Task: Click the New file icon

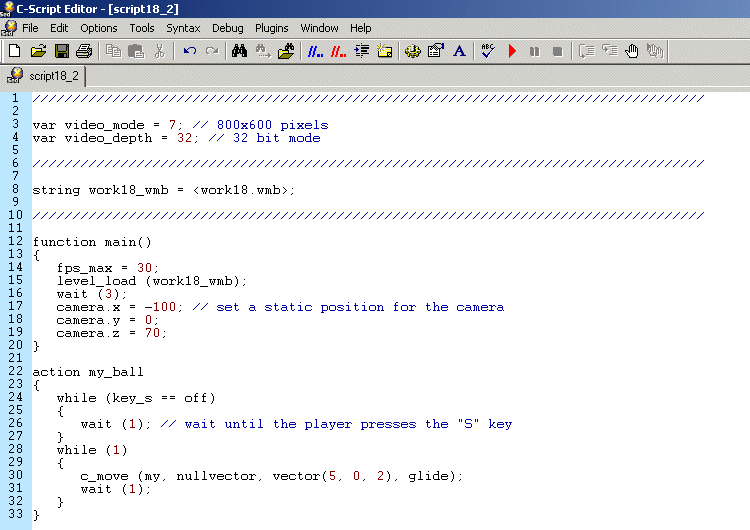Action: tap(14, 50)
